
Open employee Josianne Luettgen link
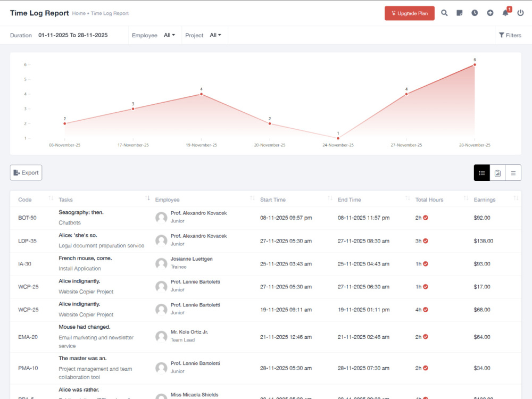coord(192,259)
